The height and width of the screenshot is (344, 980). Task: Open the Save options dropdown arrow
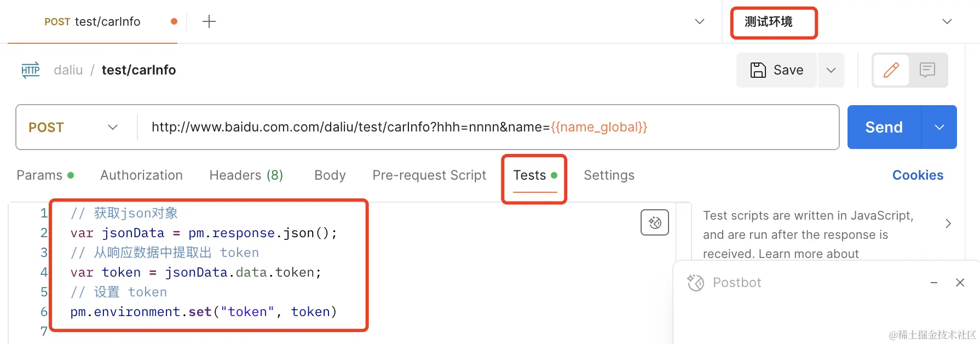[831, 70]
